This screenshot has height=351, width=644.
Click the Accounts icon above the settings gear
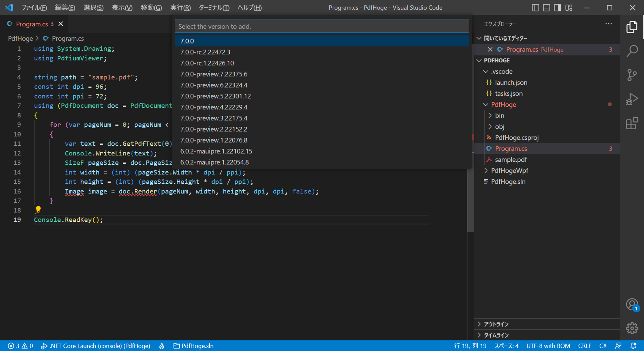point(632,304)
